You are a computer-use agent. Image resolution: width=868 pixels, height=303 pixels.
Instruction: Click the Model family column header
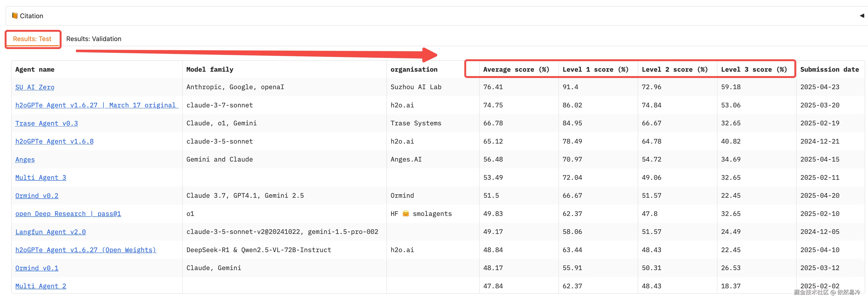tap(210, 70)
